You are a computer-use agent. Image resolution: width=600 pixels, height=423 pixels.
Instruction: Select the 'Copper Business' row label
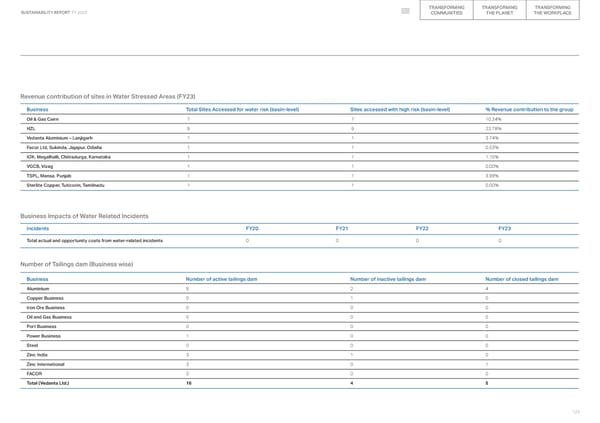[45, 298]
